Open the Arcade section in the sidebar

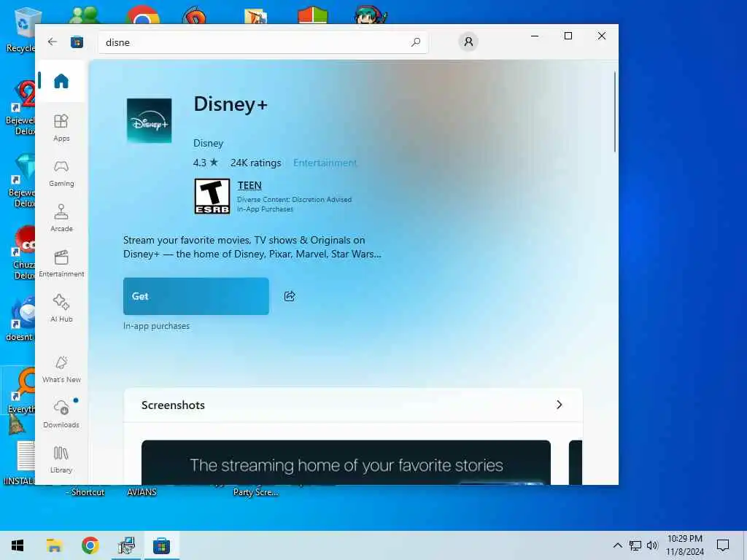[61, 218]
